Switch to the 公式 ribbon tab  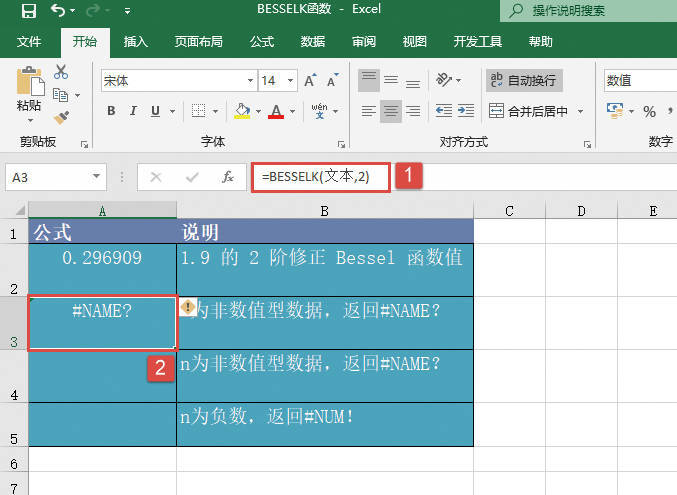click(x=262, y=42)
